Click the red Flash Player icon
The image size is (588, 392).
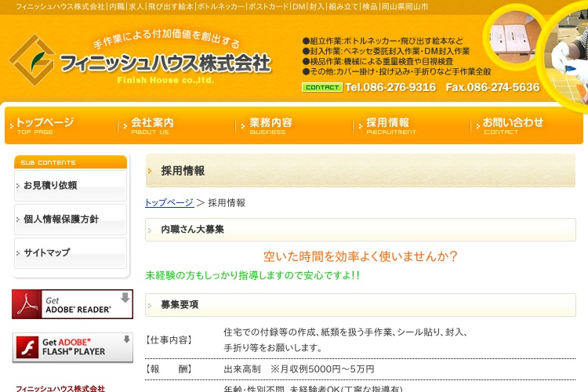click(28, 347)
